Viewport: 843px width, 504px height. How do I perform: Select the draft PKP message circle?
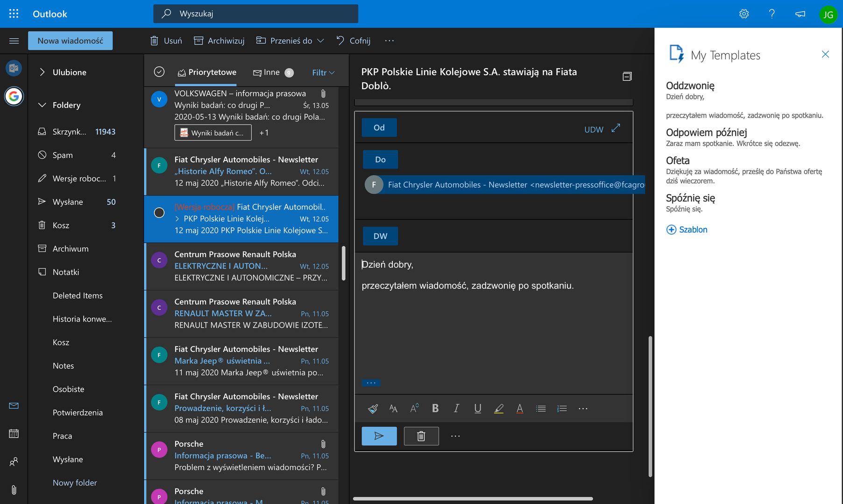159,213
